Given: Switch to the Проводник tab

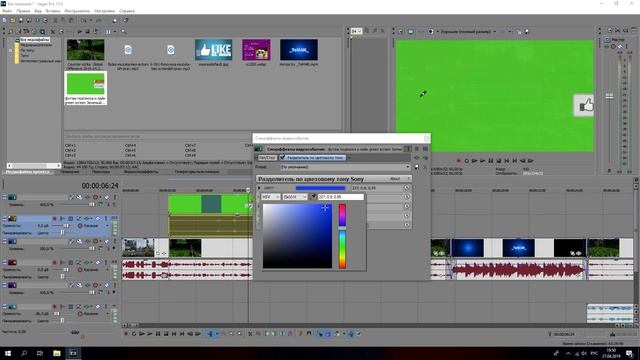Looking at the screenshot, I should (x=70, y=172).
